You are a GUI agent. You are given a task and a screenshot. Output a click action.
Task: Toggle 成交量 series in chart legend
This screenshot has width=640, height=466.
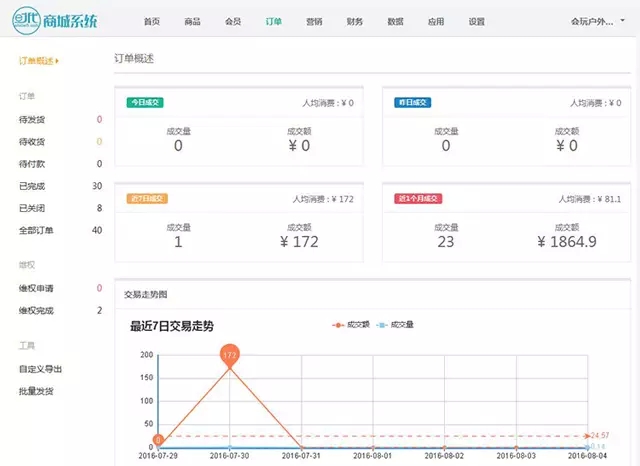point(397,325)
